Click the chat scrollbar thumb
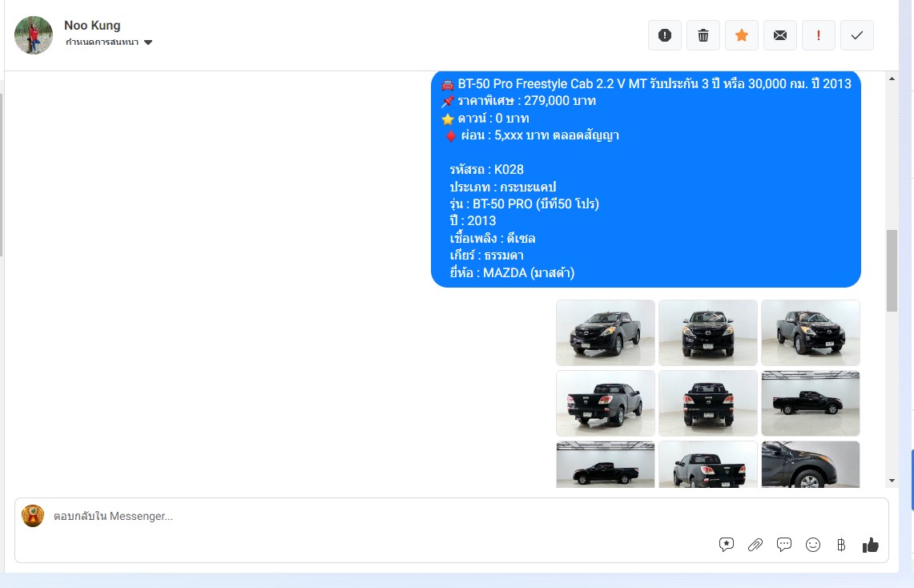The height and width of the screenshot is (588, 914). pos(892,271)
